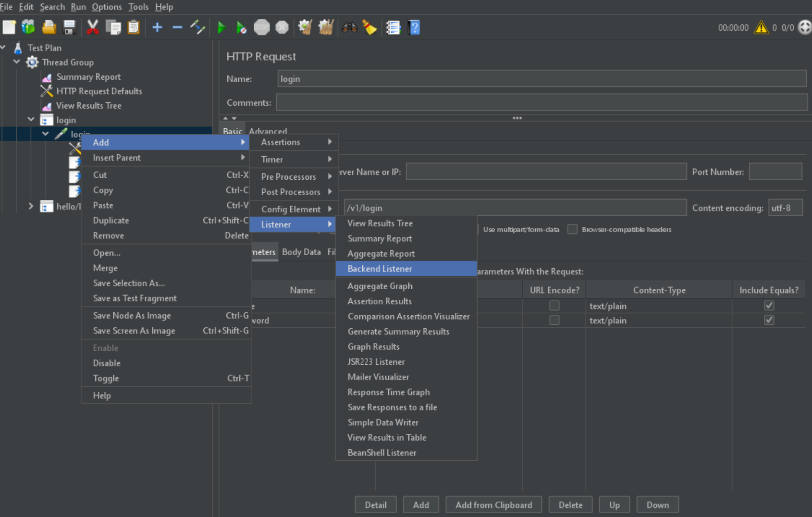This screenshot has width=812, height=517.
Task: Click the Shutdown test icon
Action: (282, 27)
